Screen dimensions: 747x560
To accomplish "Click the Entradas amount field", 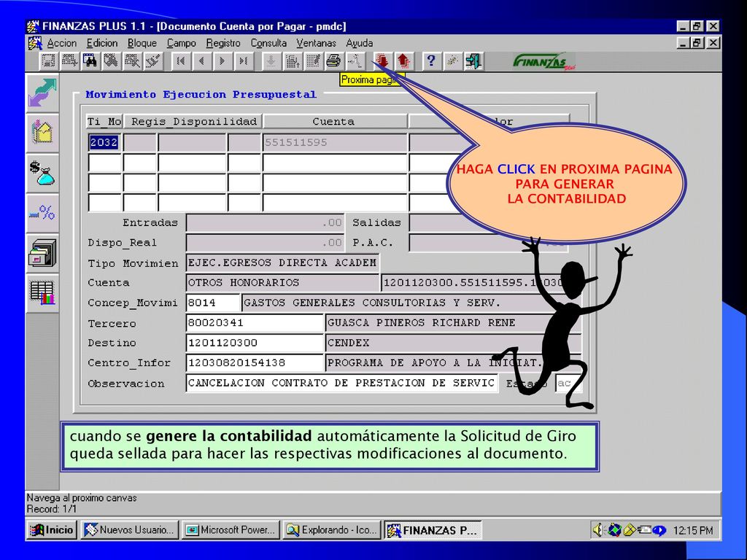I will pyautogui.click(x=266, y=222).
